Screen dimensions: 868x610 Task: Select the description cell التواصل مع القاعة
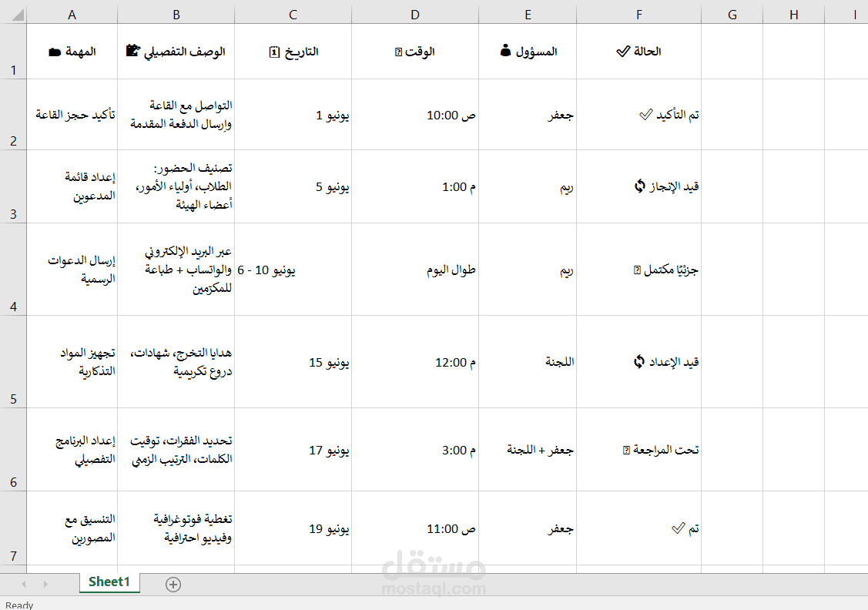(176, 114)
